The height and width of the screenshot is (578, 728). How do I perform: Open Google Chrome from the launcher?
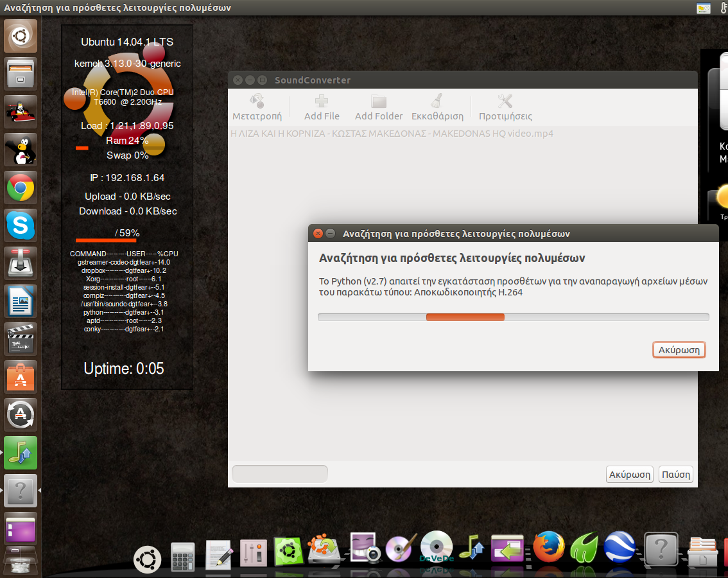[21, 188]
